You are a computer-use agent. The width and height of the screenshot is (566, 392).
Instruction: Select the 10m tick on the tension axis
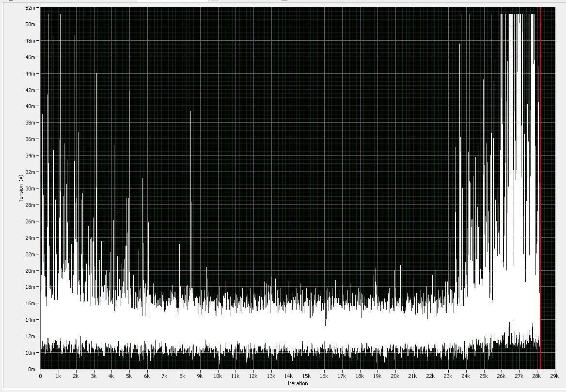point(32,352)
